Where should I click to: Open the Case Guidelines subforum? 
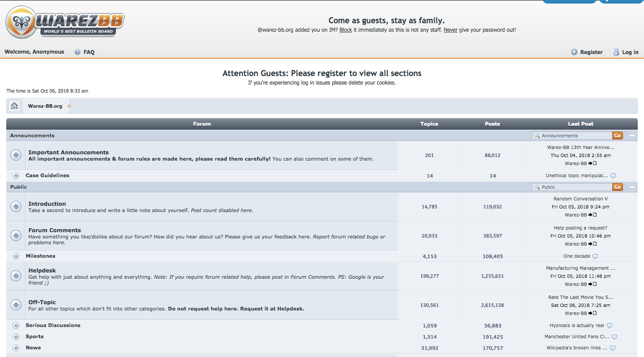click(47, 175)
